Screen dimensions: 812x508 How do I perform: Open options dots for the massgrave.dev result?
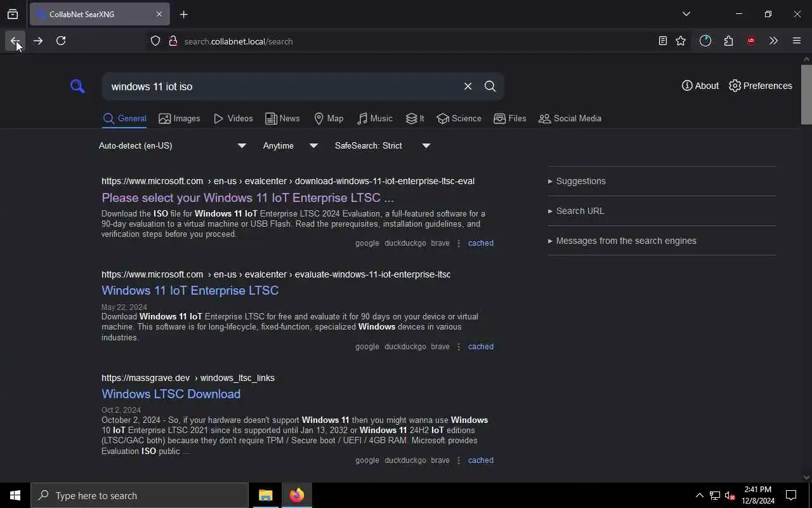[459, 460]
